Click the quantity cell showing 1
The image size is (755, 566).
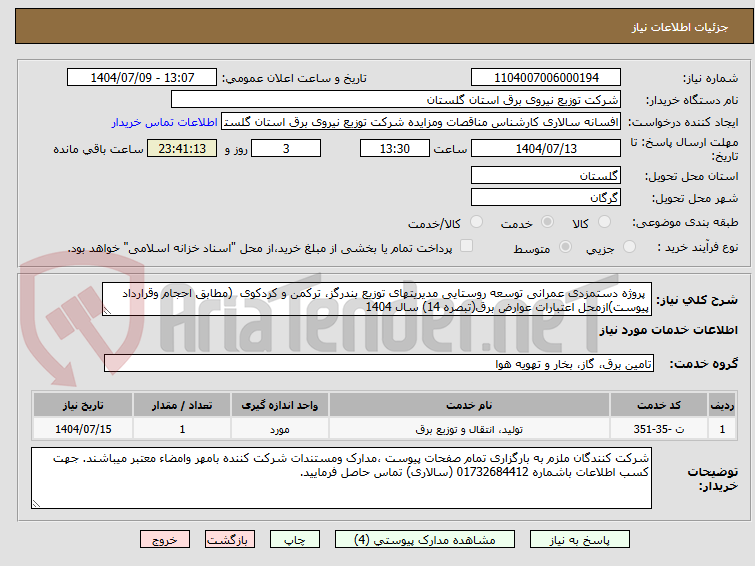coord(182,429)
